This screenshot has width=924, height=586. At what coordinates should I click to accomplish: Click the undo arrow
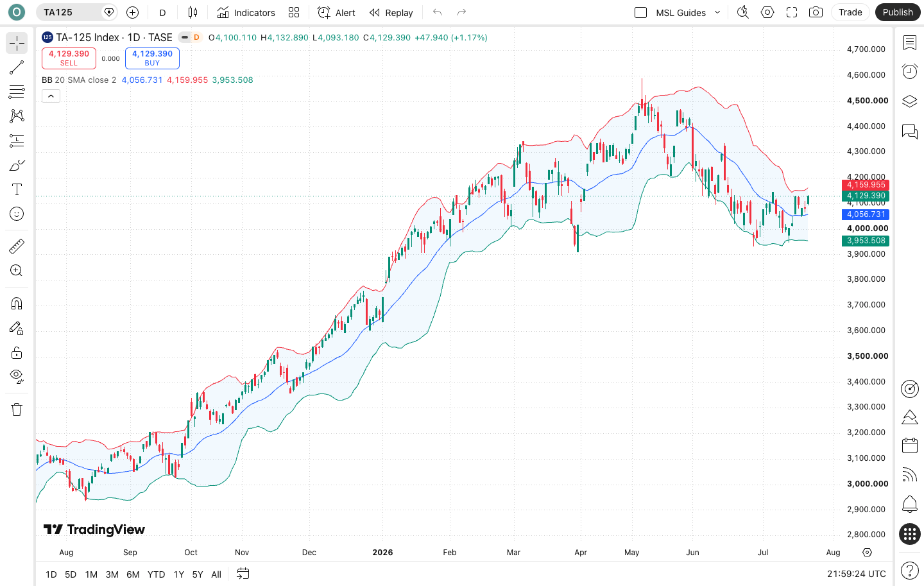point(438,12)
